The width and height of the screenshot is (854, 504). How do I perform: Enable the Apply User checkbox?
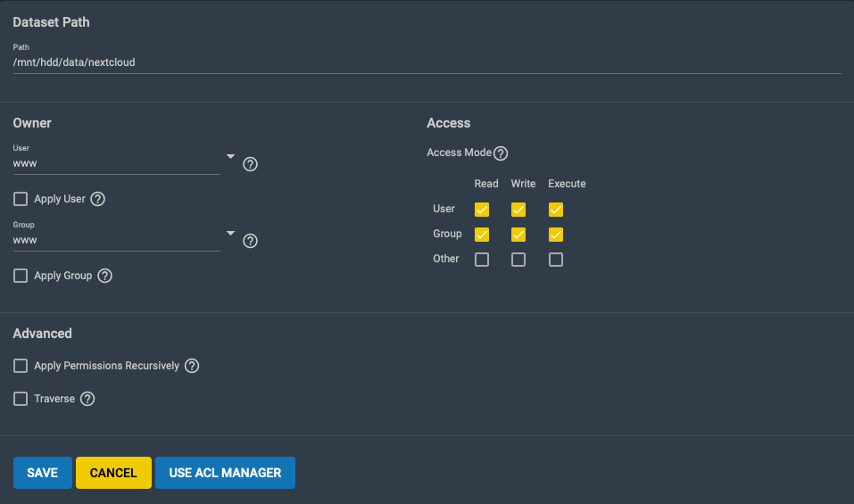(21, 199)
